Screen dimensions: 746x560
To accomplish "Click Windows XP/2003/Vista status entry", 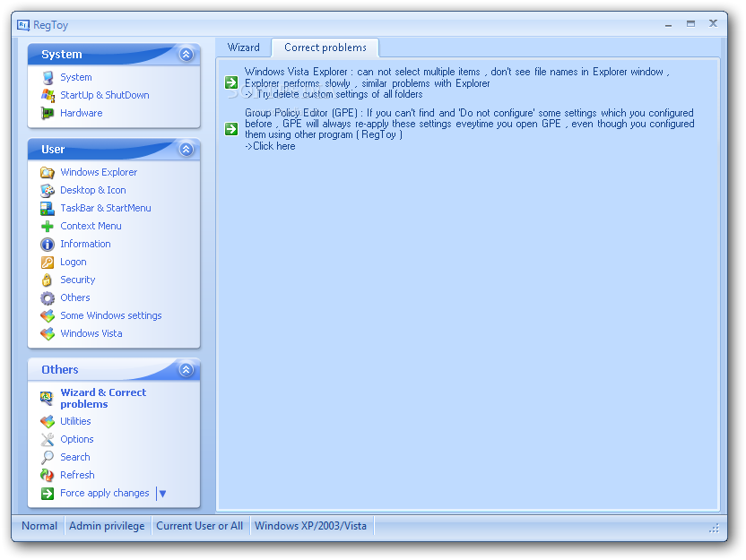I will pyautogui.click(x=310, y=526).
